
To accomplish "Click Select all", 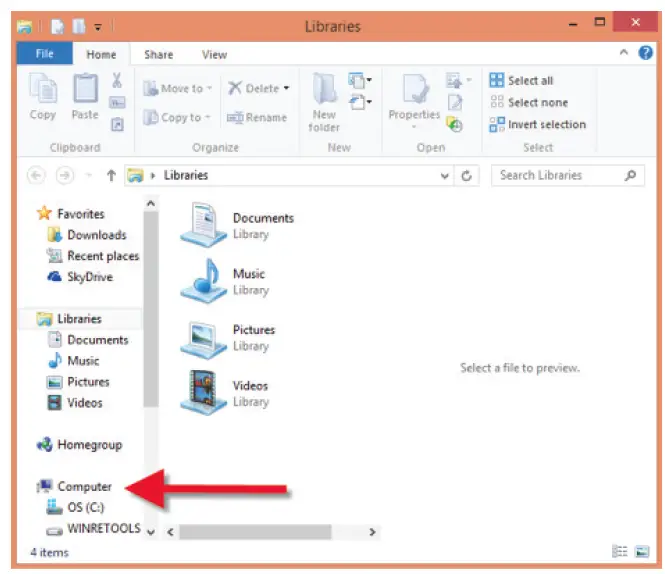I will [x=522, y=80].
